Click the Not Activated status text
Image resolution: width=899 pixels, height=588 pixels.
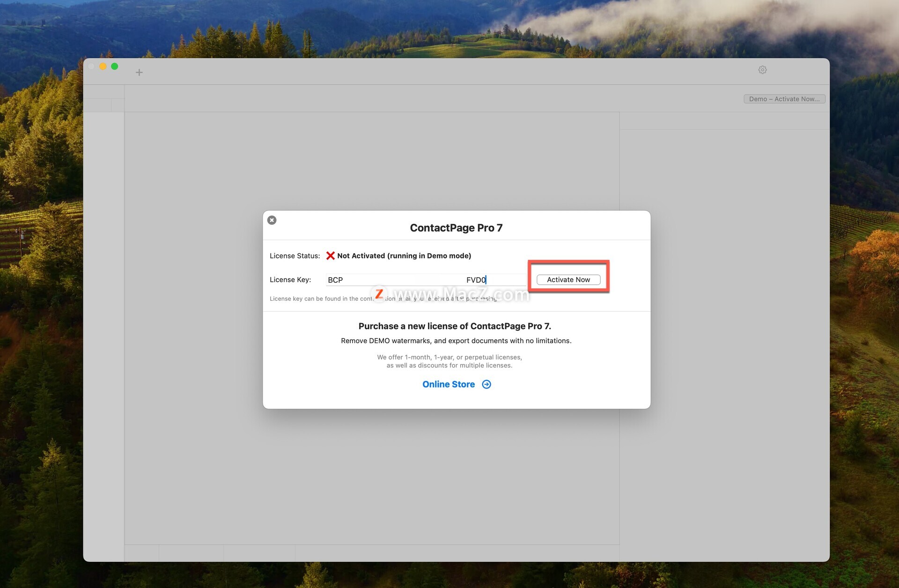coord(404,256)
